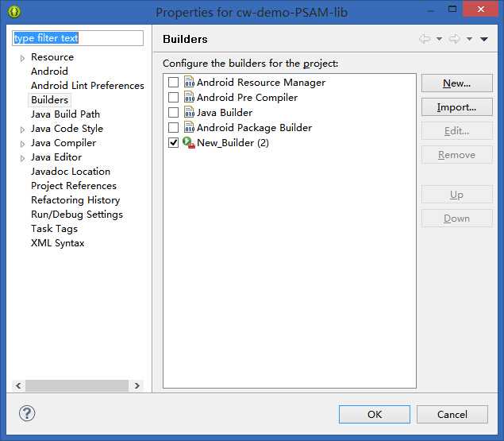Click the Android Resource Manager builder icon

pos(189,82)
